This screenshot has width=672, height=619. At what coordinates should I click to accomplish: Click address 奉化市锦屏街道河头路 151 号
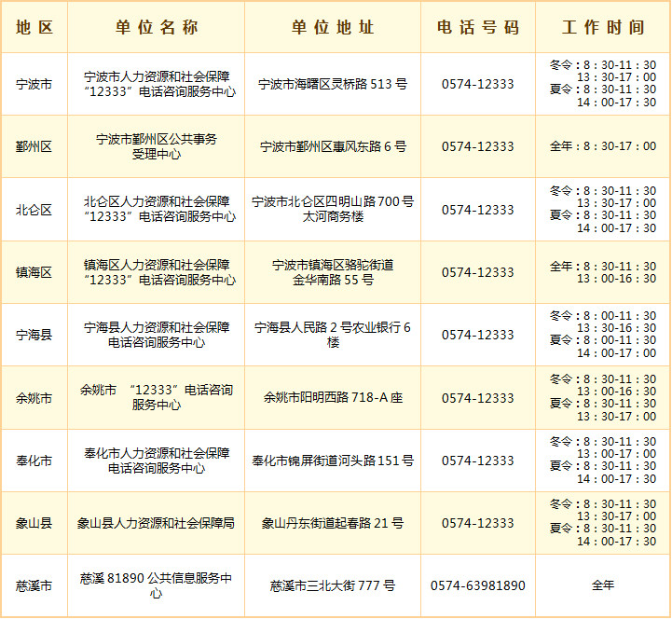(x=333, y=461)
